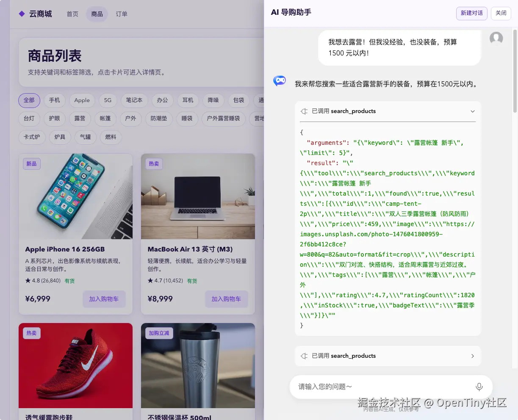Open the 商品 nav tab

click(x=97, y=14)
